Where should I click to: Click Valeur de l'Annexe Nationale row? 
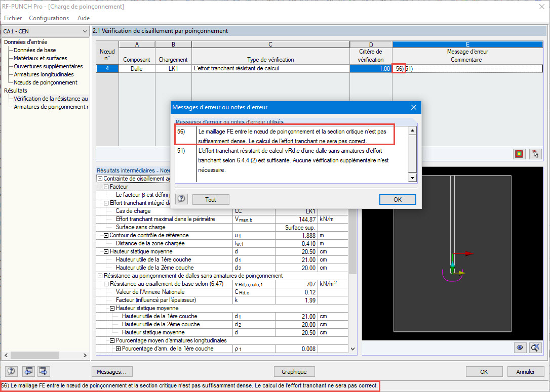(x=222, y=292)
